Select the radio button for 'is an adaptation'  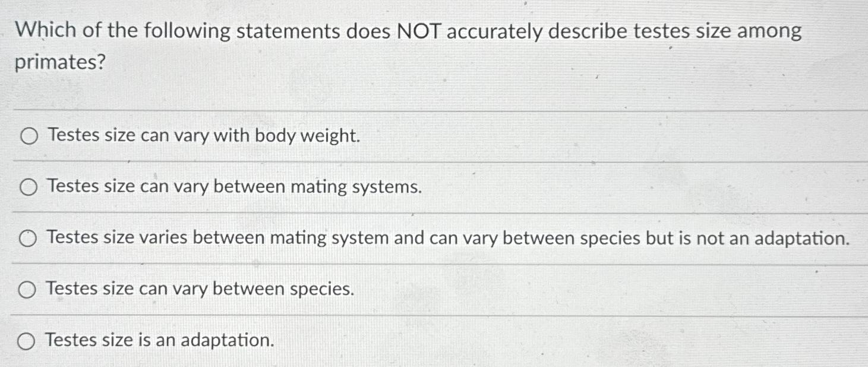click(26, 340)
